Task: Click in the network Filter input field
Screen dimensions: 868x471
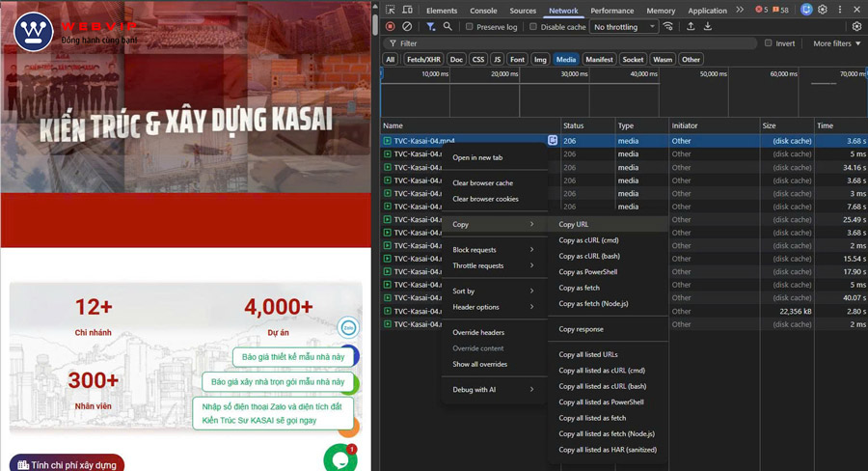Action: click(x=570, y=43)
